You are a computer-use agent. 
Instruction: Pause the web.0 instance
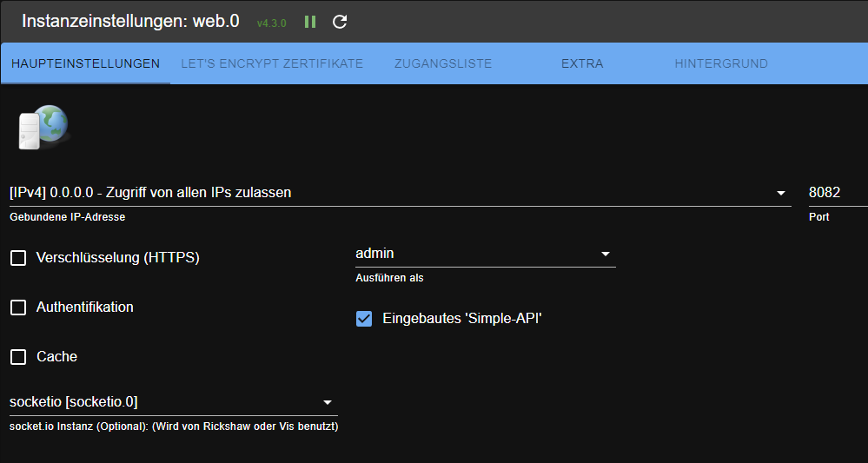(310, 22)
